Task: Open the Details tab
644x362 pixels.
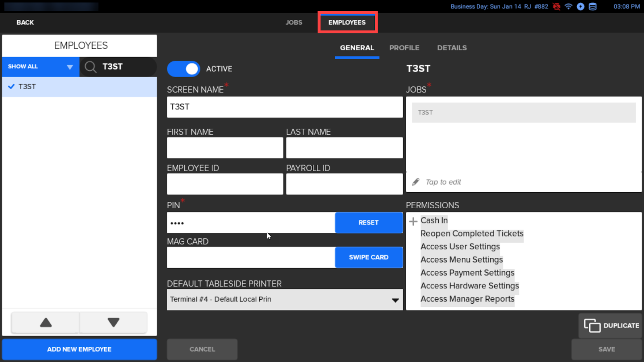Action: click(x=452, y=48)
